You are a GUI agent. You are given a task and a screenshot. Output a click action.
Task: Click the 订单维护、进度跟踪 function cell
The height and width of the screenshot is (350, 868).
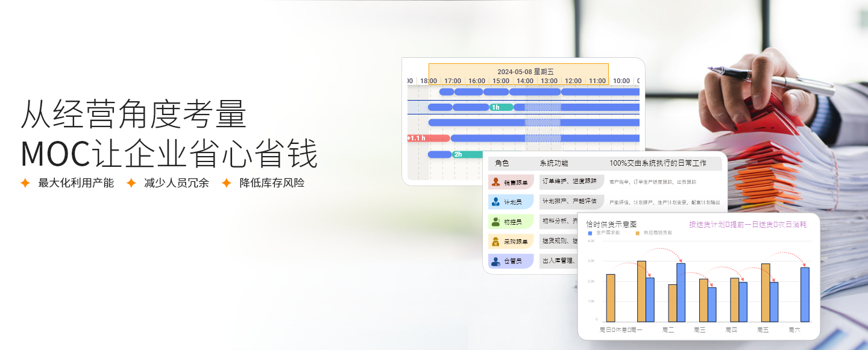click(569, 181)
